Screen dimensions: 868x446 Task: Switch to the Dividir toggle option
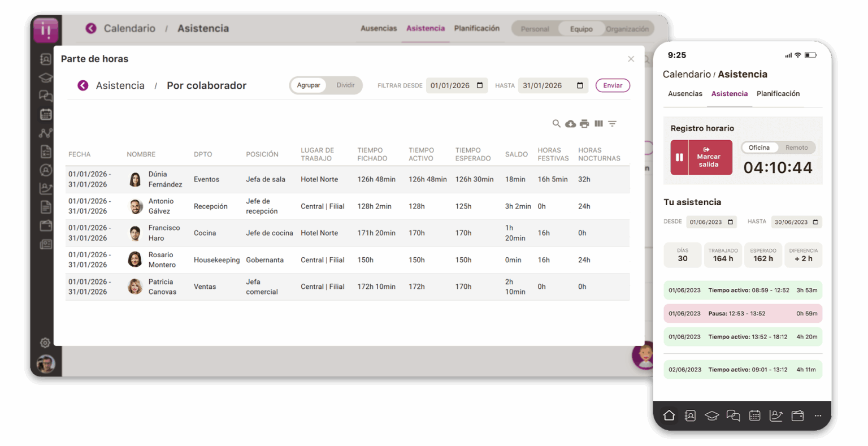(345, 85)
